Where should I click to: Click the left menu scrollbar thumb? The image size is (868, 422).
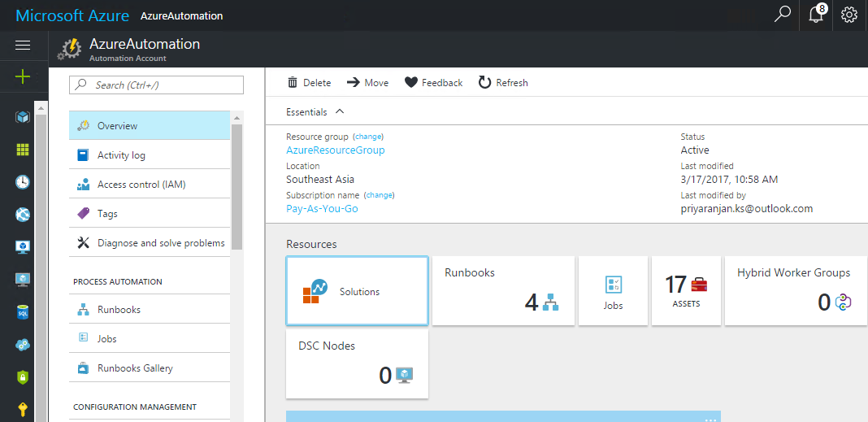click(237, 187)
